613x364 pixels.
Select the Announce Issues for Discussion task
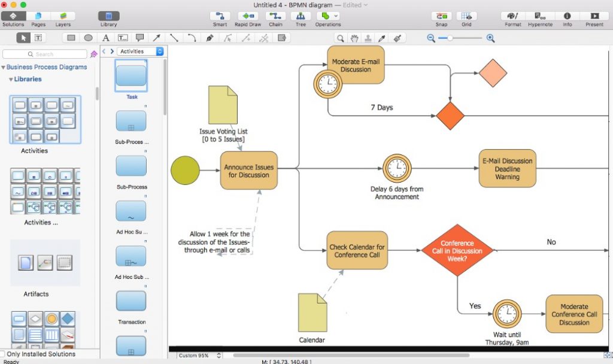click(x=248, y=171)
